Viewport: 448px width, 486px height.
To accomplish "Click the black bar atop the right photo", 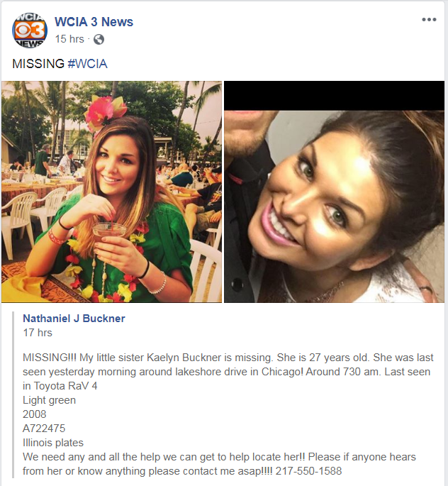I will [334, 96].
